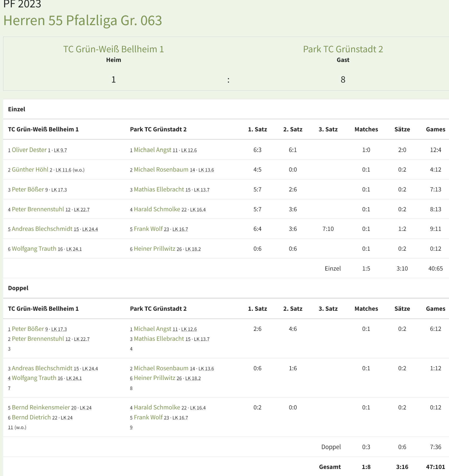Click the Gesamt games total 47:101
The height and width of the screenshot is (476, 449).
(x=435, y=467)
